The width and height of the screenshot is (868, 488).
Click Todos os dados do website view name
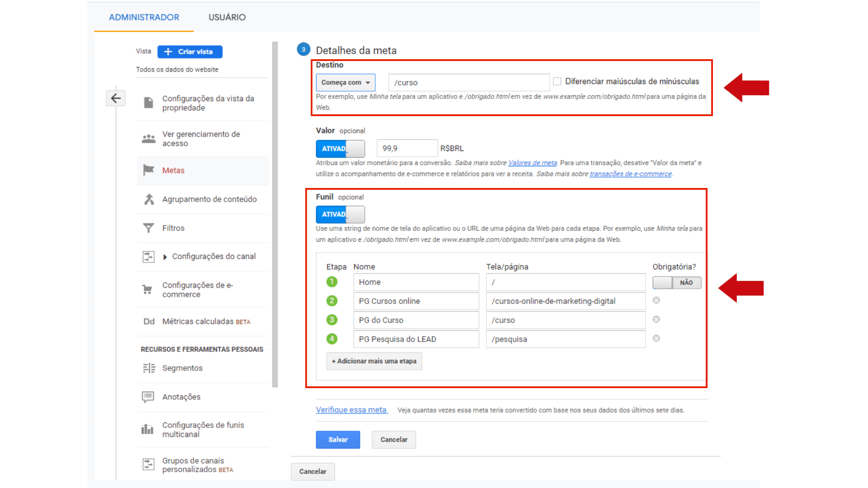point(177,70)
